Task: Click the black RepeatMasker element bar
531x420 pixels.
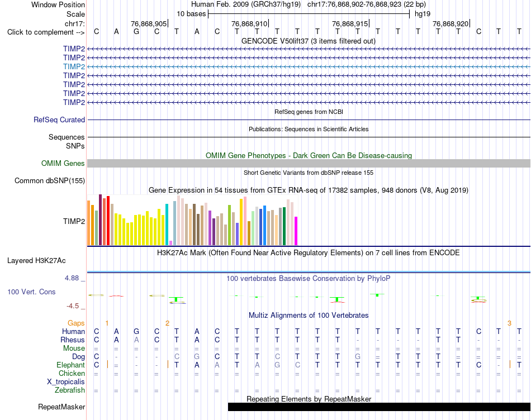Action: 379,407
